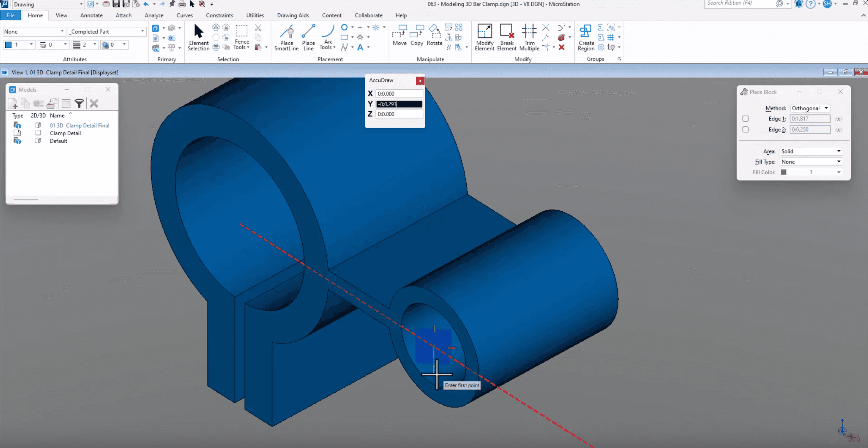
Task: Click the Help question mark icon
Action: (810, 4)
